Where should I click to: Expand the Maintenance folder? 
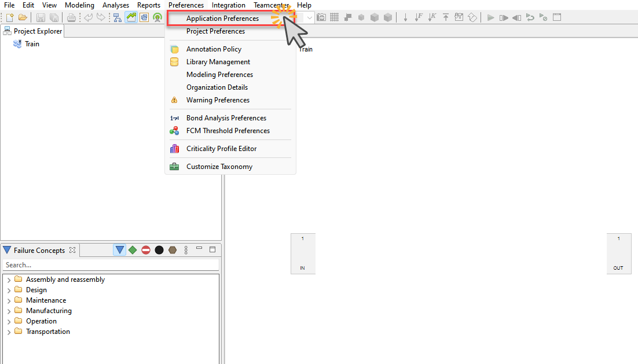click(x=8, y=300)
